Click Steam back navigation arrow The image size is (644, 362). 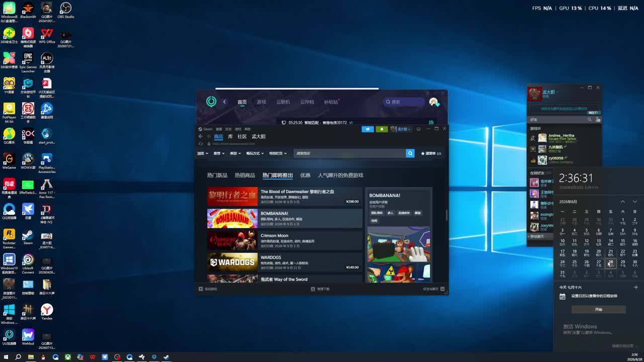(x=200, y=136)
